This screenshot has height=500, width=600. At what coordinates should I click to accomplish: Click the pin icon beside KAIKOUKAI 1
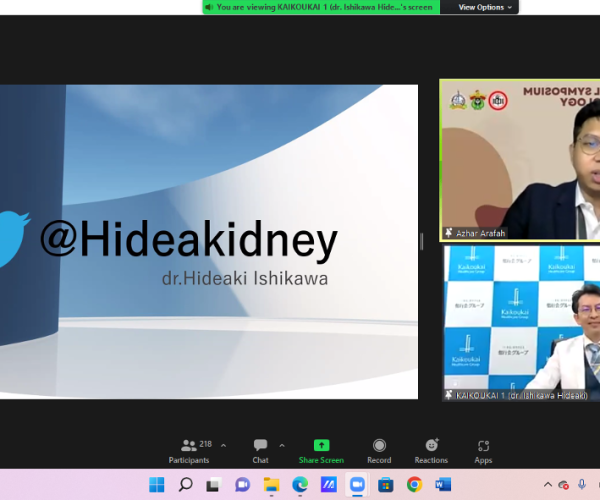pos(448,395)
